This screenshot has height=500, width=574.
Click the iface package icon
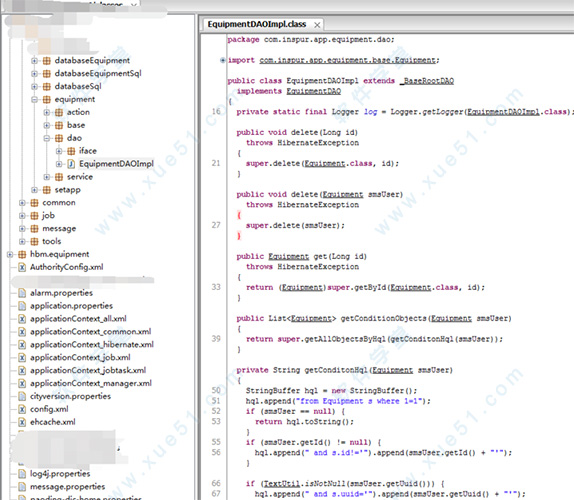pos(71,151)
